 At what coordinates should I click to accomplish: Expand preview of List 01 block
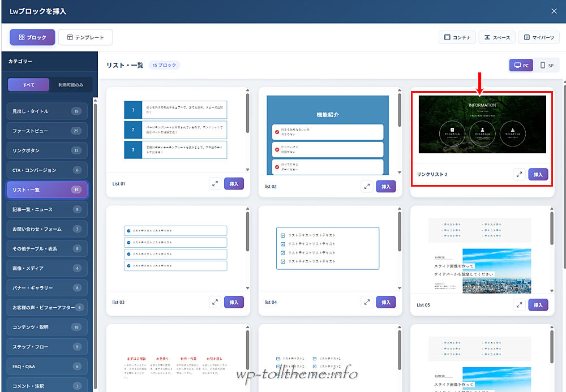tap(215, 184)
